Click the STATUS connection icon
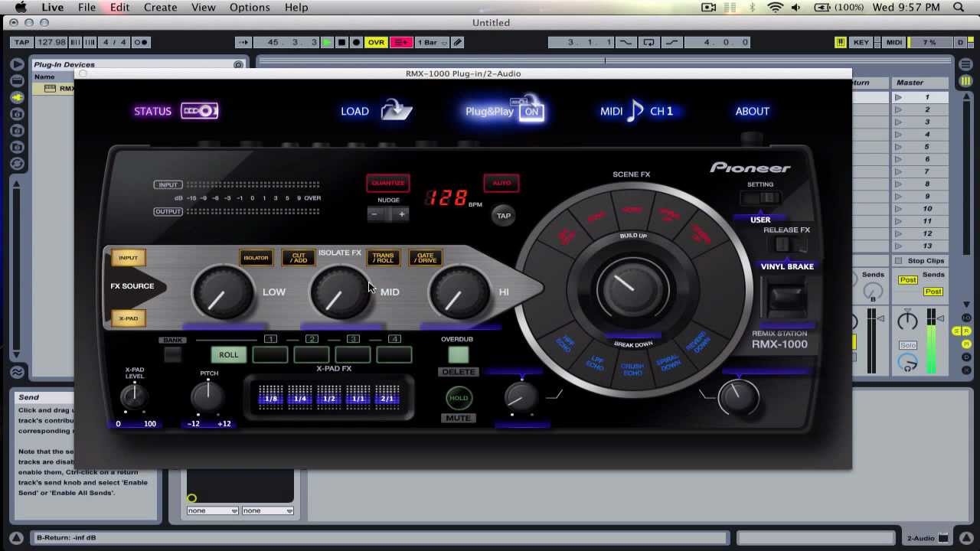Viewport: 980px width, 551px height. [199, 111]
